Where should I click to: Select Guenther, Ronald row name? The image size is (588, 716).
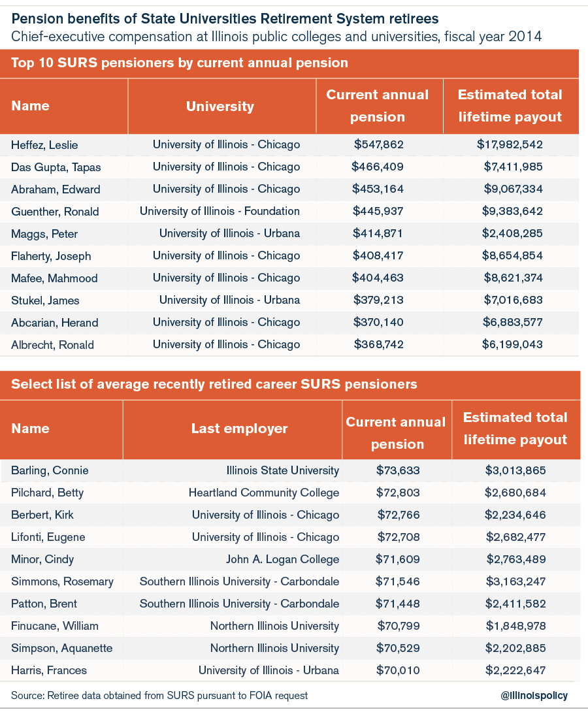coord(56,212)
